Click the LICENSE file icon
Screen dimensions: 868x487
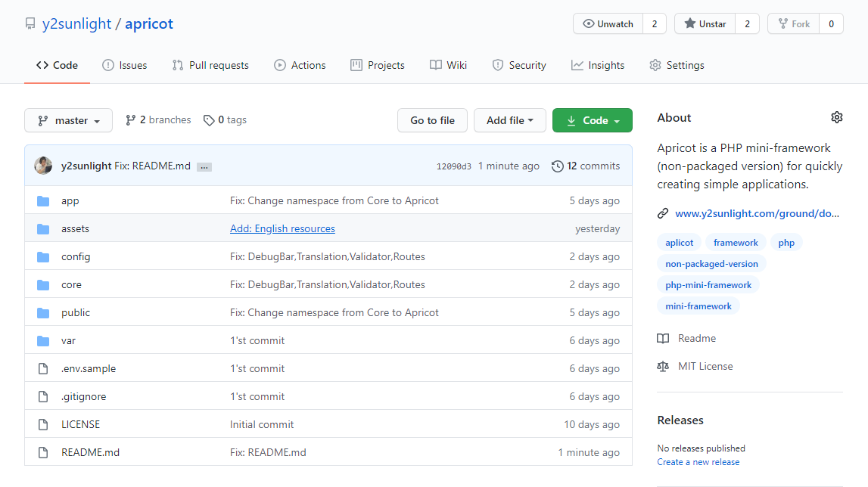tap(43, 424)
